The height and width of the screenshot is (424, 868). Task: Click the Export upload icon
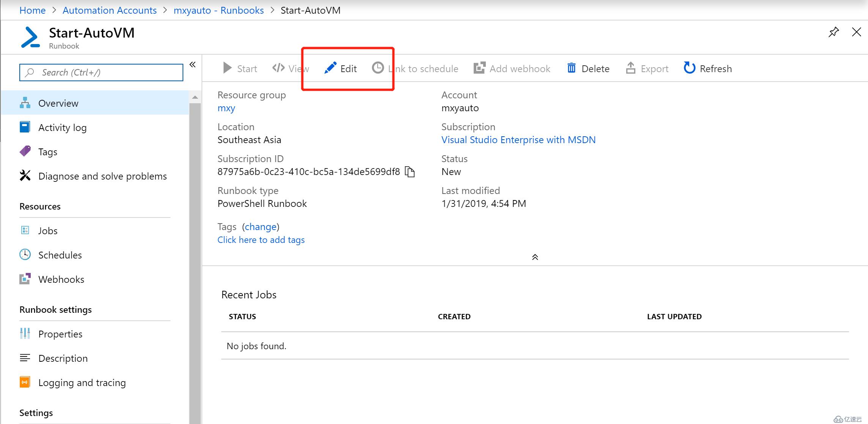tap(631, 68)
